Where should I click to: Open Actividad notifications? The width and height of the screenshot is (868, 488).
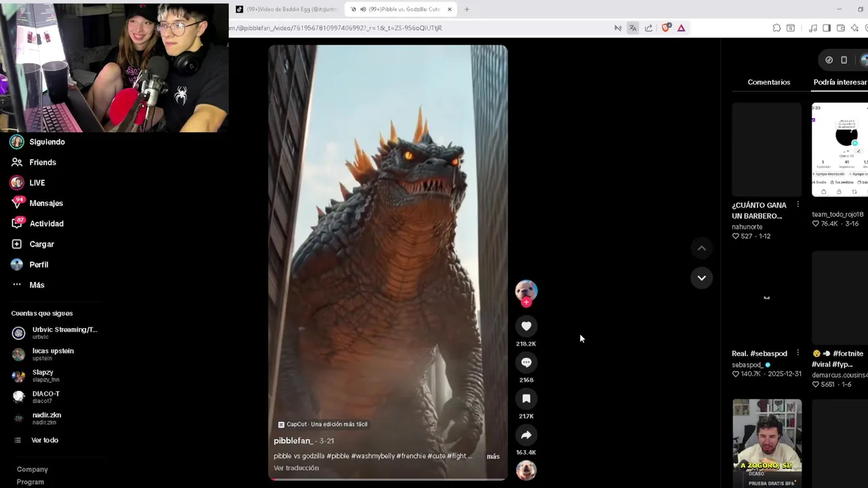click(x=37, y=224)
